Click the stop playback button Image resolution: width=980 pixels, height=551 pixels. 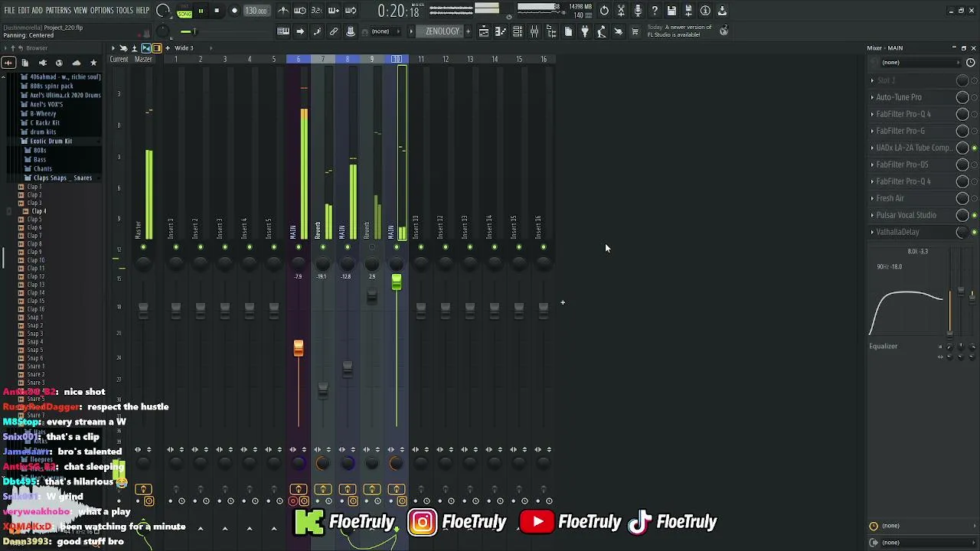(217, 11)
